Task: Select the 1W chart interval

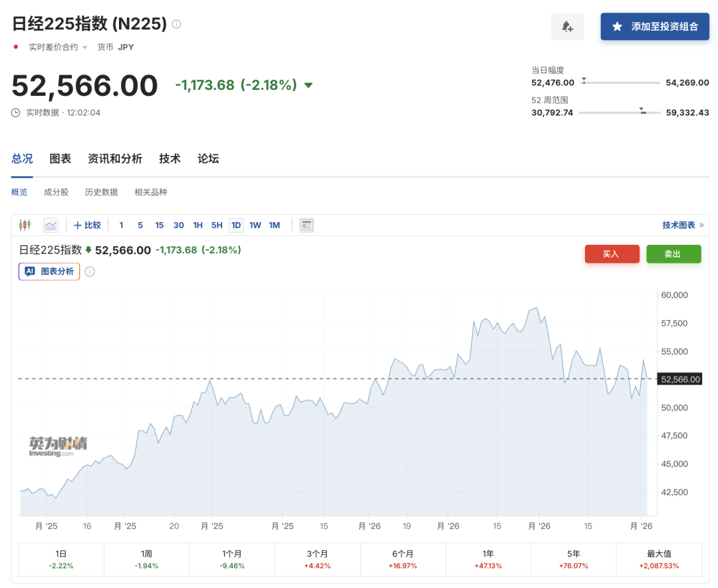Action: coord(255,225)
